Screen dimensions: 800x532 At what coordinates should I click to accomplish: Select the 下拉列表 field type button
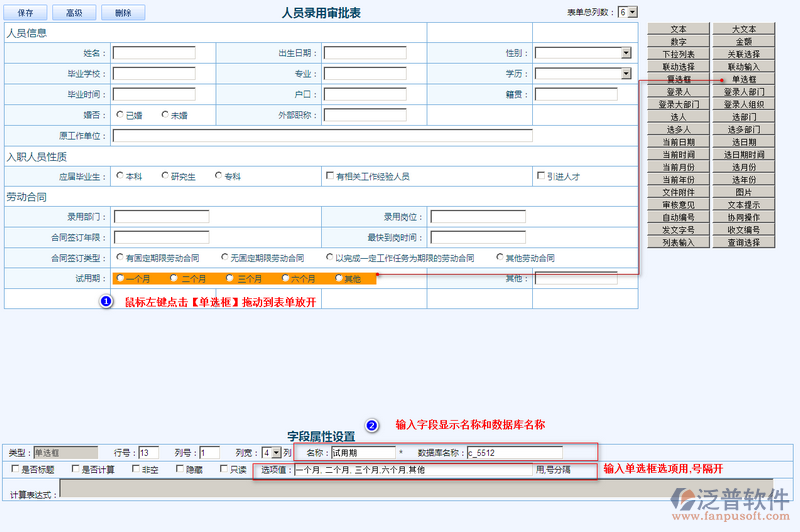coord(679,54)
